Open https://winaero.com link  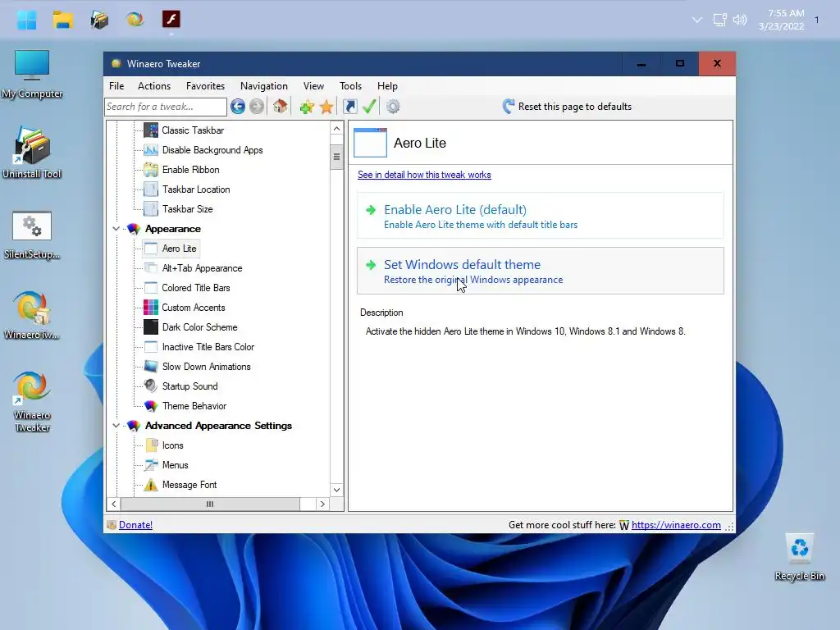click(x=676, y=525)
